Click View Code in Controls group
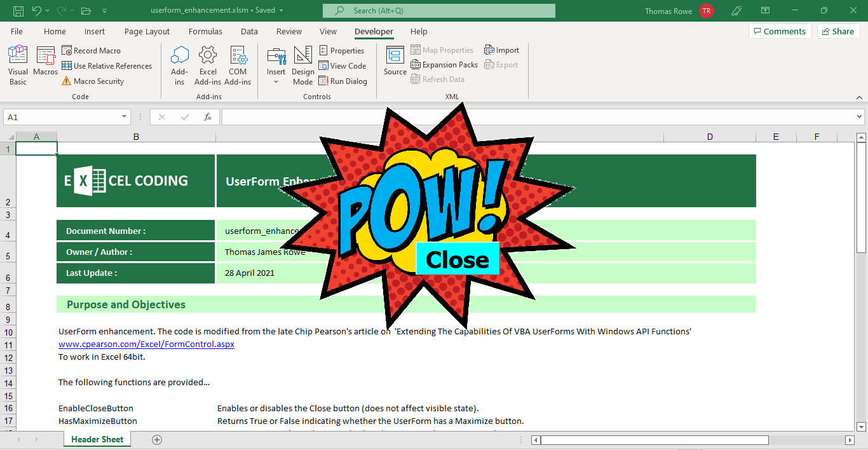Image resolution: width=868 pixels, height=450 pixels. pos(342,66)
